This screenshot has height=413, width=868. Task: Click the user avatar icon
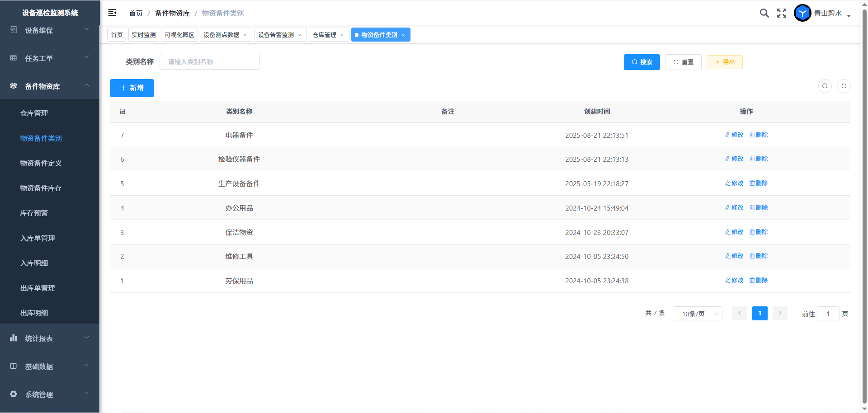point(802,13)
